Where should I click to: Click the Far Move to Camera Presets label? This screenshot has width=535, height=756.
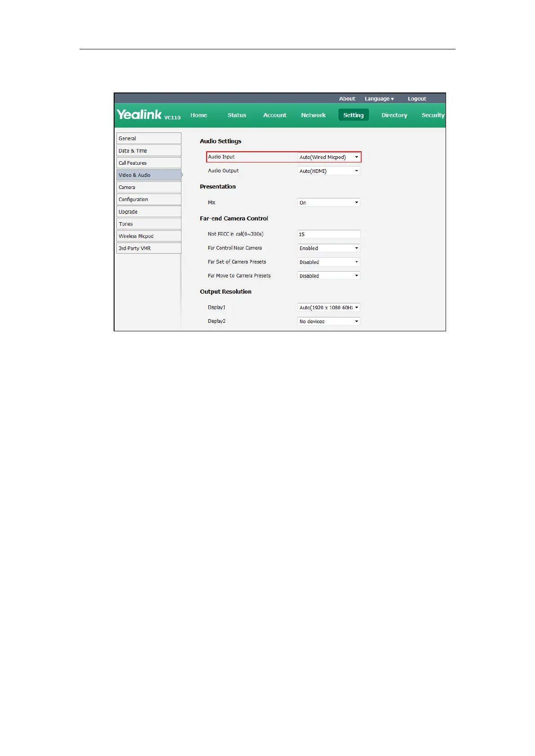[x=239, y=276]
